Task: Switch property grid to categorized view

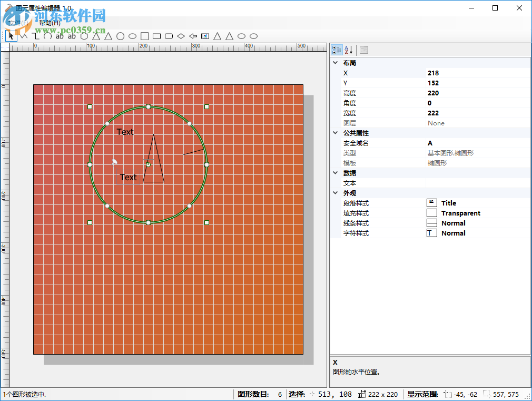Action: [336, 50]
